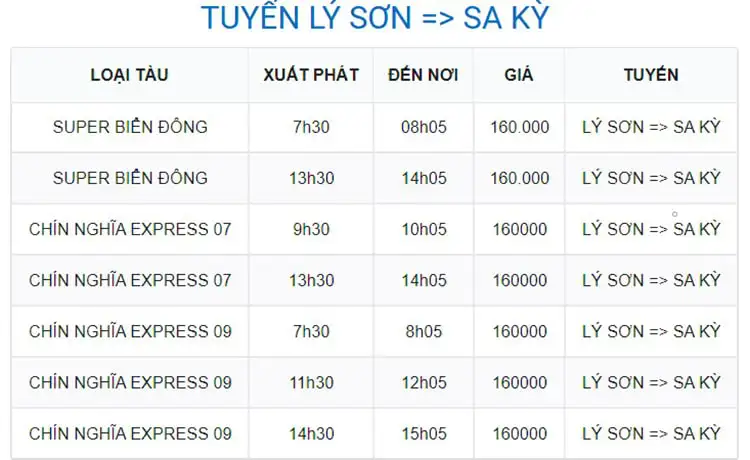
Task: Click the XUẤT PHÁT column header
Action: 311,75
